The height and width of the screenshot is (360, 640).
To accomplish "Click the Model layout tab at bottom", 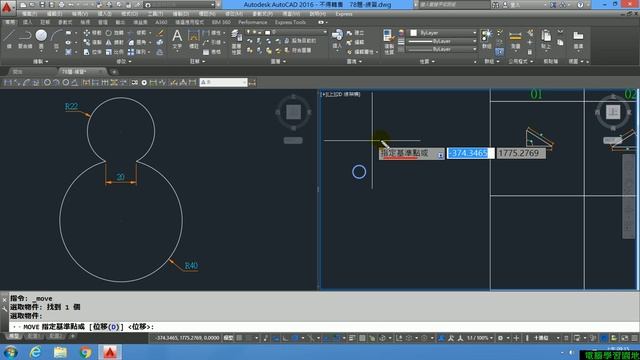I will point(14,336).
